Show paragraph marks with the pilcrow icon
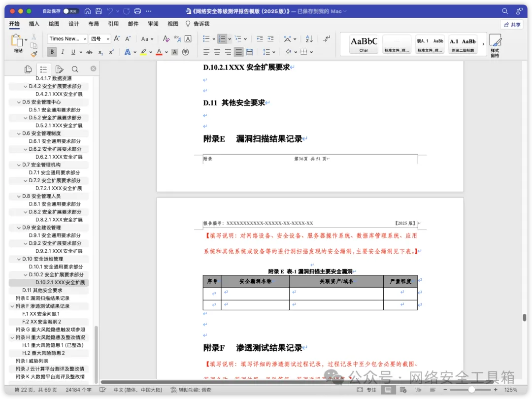Image resolution: width=532 pixels, height=399 pixels. [326, 38]
